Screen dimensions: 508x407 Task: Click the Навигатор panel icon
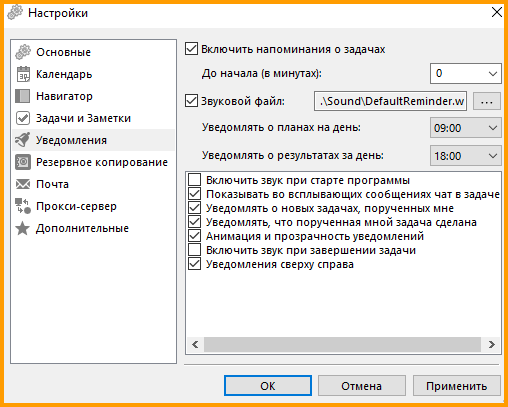23,96
